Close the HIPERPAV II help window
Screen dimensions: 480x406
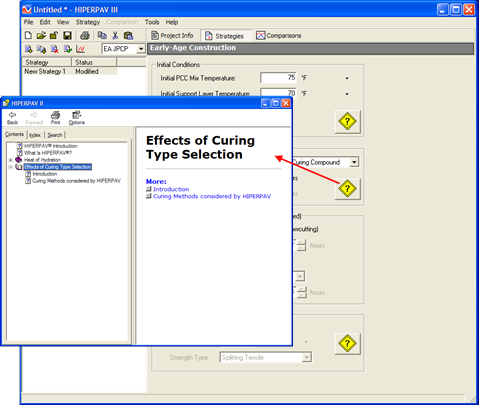click(286, 103)
